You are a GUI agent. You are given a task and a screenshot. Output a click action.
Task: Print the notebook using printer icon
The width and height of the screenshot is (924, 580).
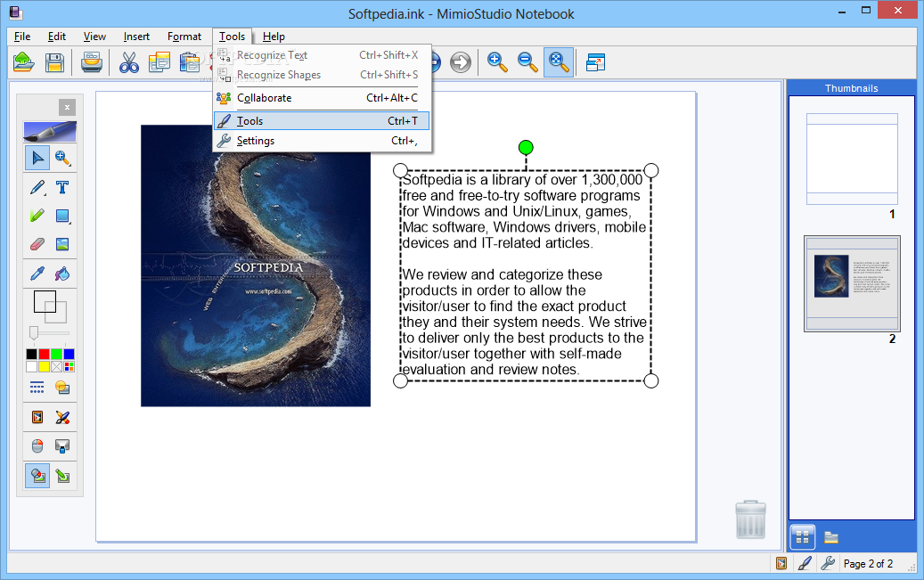pos(92,61)
